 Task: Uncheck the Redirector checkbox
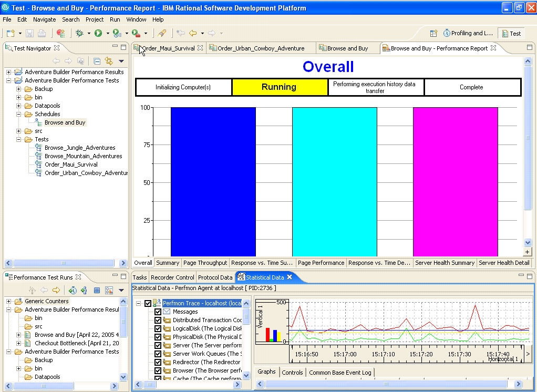click(158, 362)
